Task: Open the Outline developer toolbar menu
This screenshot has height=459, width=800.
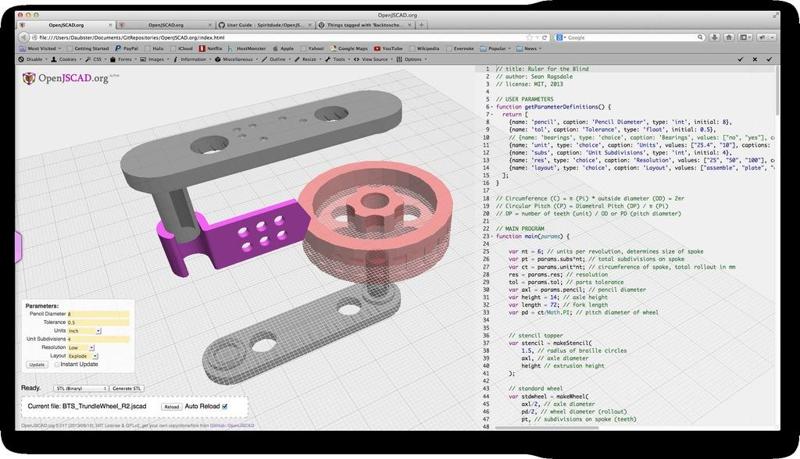Action: click(276, 59)
